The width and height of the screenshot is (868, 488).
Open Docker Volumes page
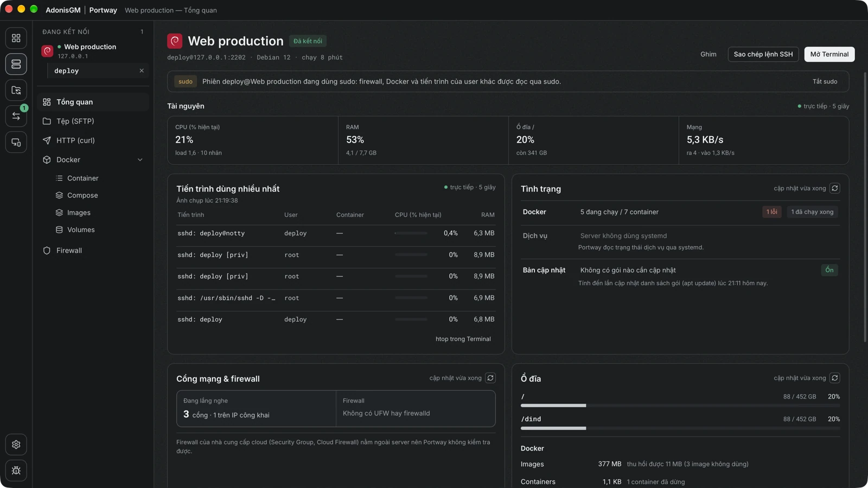pyautogui.click(x=99, y=230)
